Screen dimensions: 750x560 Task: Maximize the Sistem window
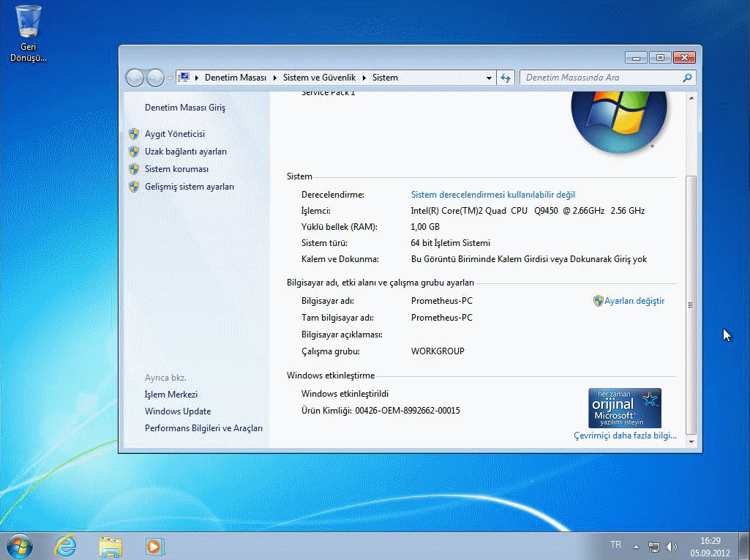(x=660, y=57)
